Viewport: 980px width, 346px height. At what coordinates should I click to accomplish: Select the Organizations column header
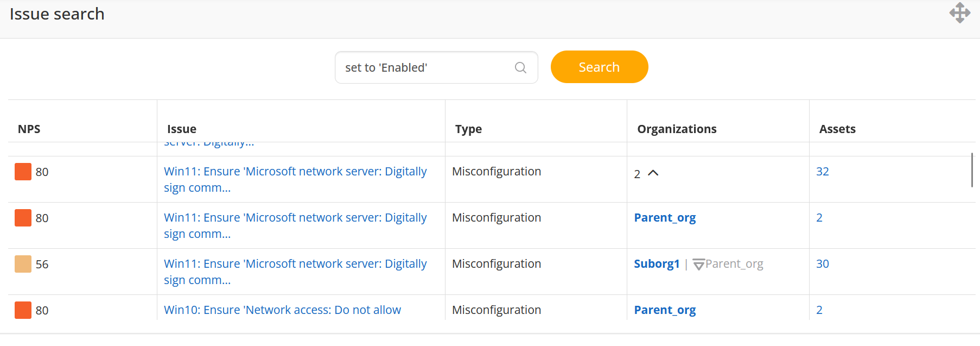677,129
